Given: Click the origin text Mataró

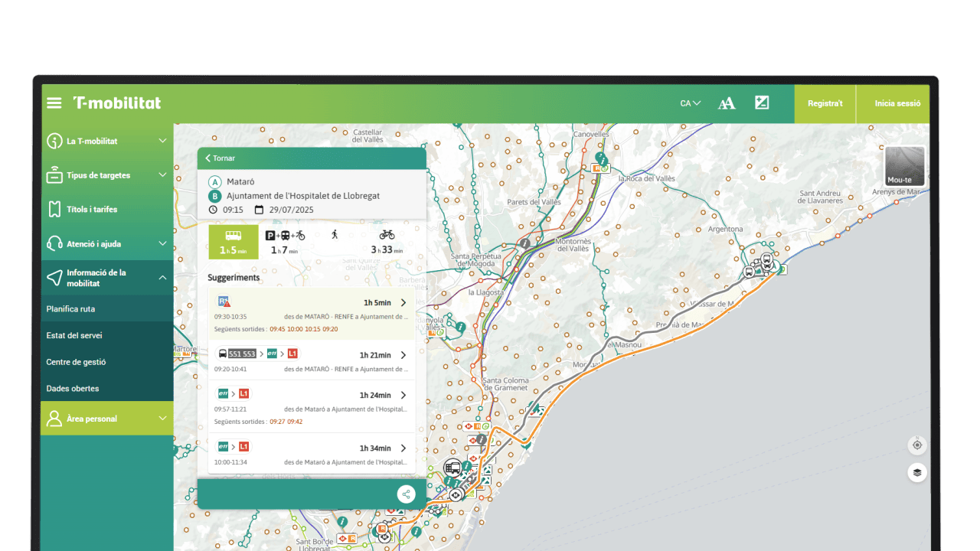Looking at the screenshot, I should [240, 182].
